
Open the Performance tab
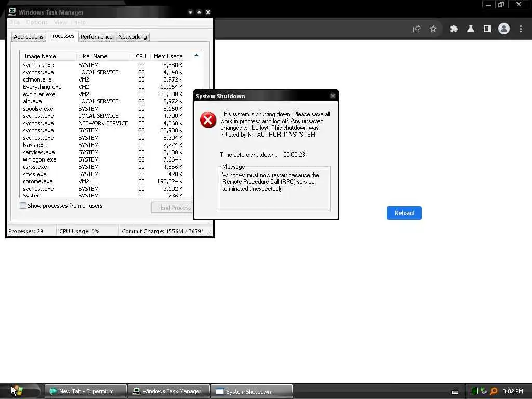(x=96, y=37)
